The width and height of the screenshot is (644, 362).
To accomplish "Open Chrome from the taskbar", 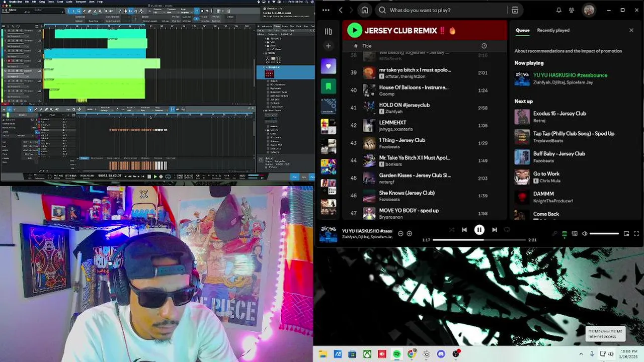I will coord(412,354).
